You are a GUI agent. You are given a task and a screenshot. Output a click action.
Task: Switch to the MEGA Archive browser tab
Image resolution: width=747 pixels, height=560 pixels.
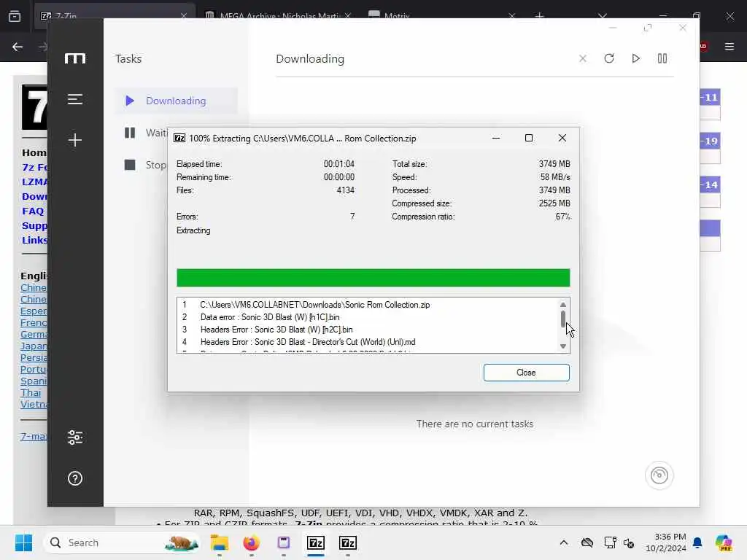pos(279,16)
